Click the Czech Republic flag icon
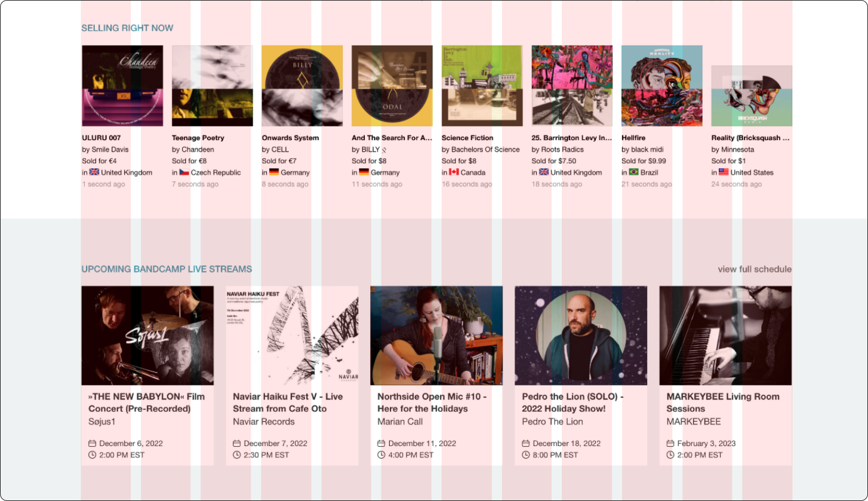The height and width of the screenshot is (501, 868). click(x=184, y=172)
